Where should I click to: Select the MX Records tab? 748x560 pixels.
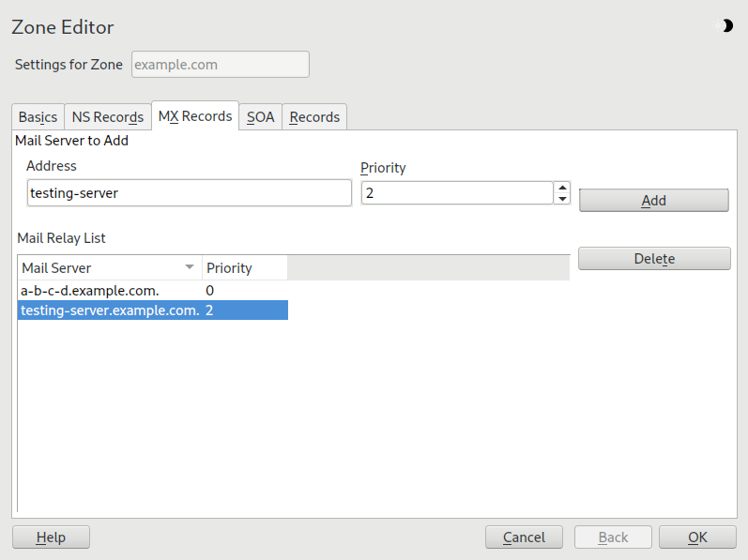[x=194, y=116]
